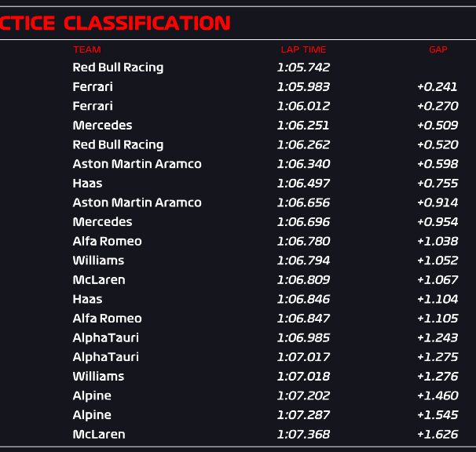Click the GAP column header
Image resolution: width=476 pixels, height=452 pixels.
[x=438, y=49]
